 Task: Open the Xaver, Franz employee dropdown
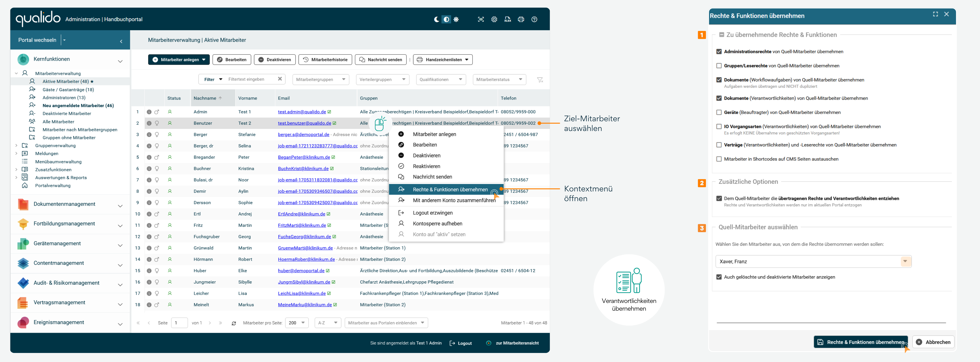coord(905,262)
